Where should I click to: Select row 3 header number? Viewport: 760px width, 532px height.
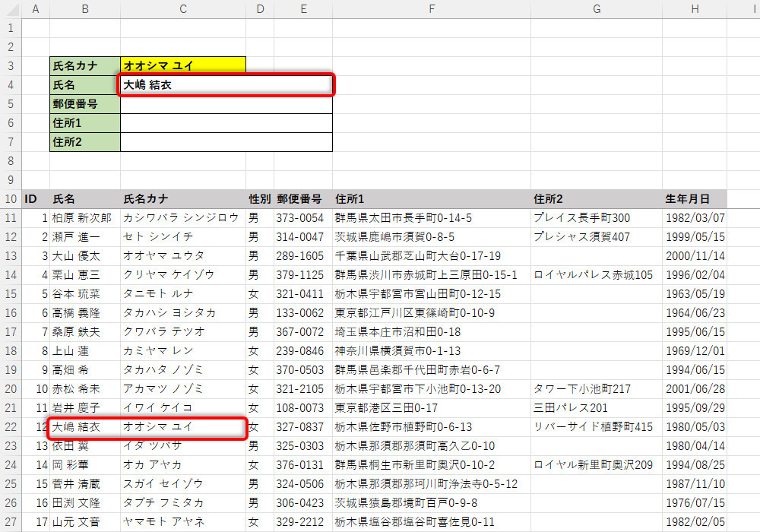click(11, 65)
